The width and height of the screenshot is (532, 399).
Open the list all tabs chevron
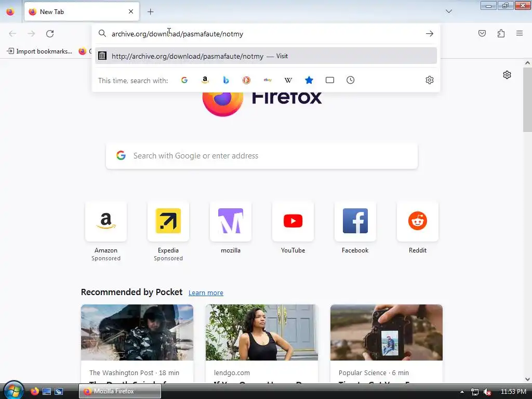pos(448,11)
